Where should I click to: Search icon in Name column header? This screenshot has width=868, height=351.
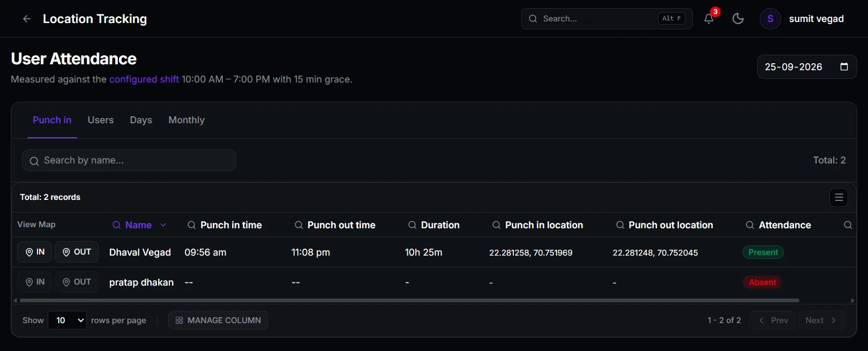pyautogui.click(x=116, y=225)
